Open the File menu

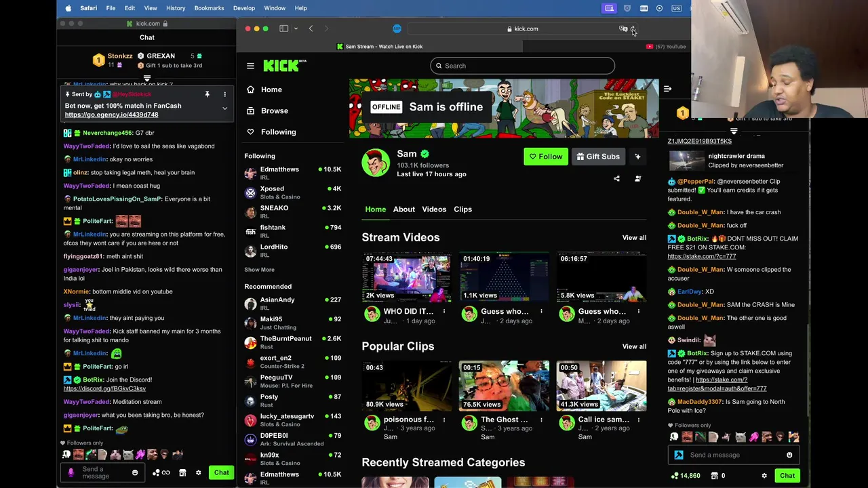(x=111, y=8)
